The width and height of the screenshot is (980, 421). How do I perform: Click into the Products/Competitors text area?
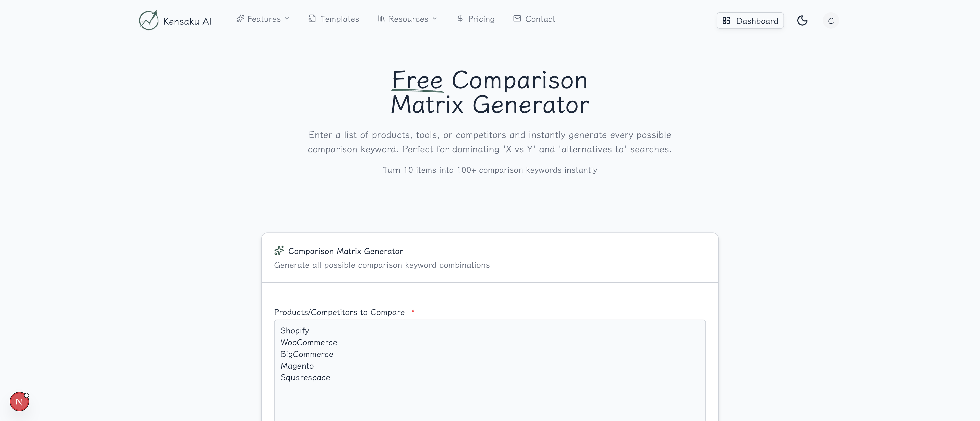click(490, 396)
